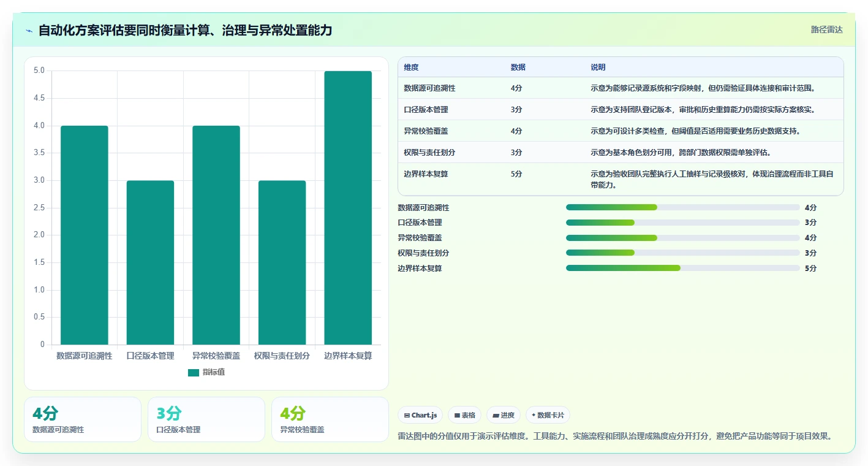Click the 口径版本管理 bar in the chart
This screenshot has width=868, height=466.
[150, 262]
